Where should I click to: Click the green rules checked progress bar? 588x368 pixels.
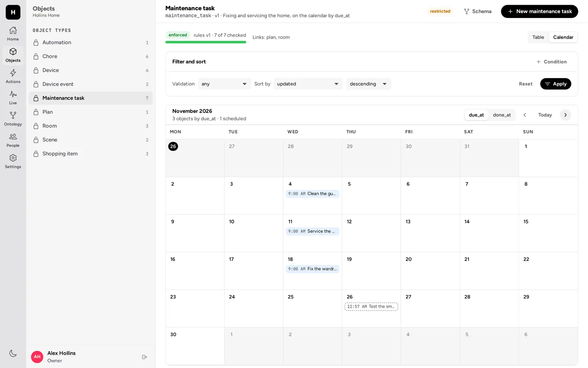click(x=206, y=42)
